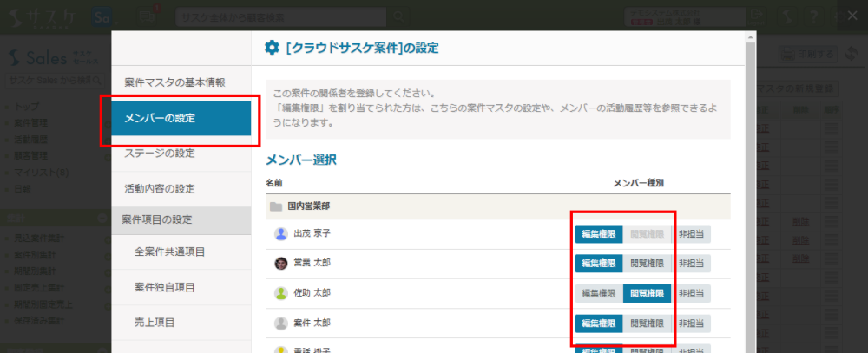Open 案件マスタの基本情報 settings tab
The image size is (868, 353).
pos(181,83)
